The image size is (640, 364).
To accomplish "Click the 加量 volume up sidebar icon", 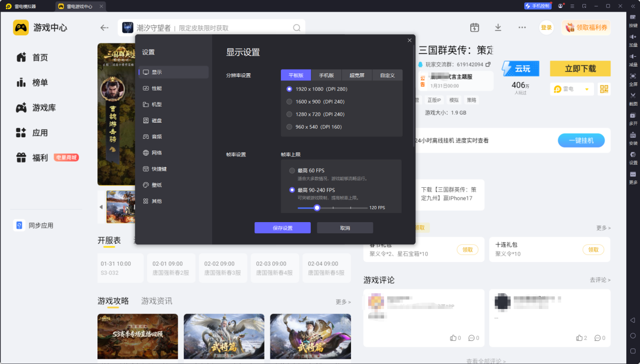I will (x=633, y=40).
